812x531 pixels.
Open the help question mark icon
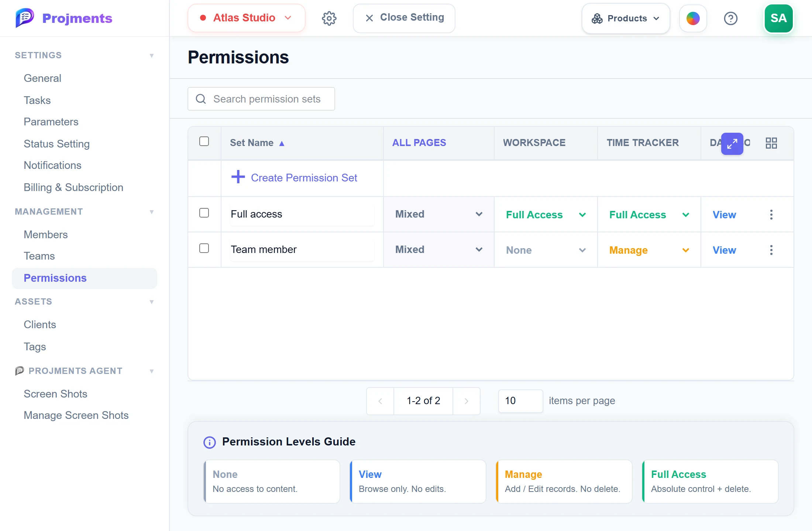(x=730, y=18)
